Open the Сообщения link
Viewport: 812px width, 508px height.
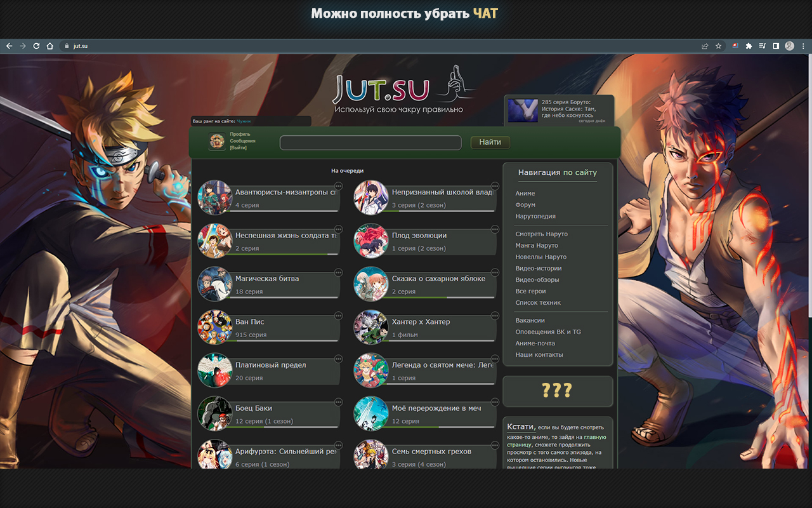click(242, 141)
